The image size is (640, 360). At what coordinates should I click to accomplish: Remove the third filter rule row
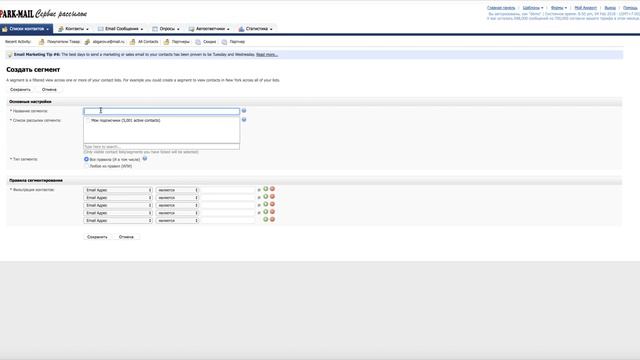coord(272,204)
